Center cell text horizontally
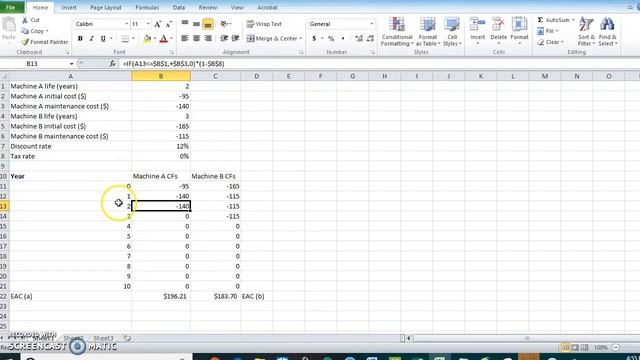 [196, 38]
